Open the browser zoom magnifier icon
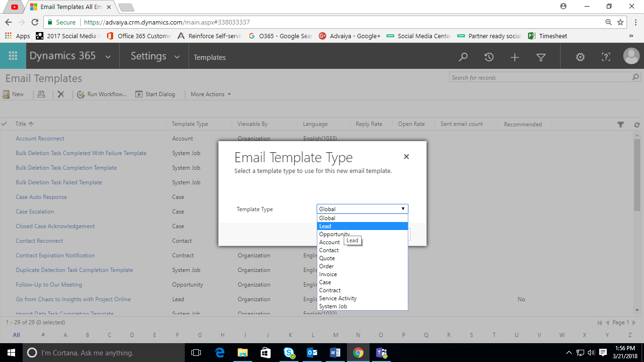The height and width of the screenshot is (362, 644). click(x=609, y=22)
